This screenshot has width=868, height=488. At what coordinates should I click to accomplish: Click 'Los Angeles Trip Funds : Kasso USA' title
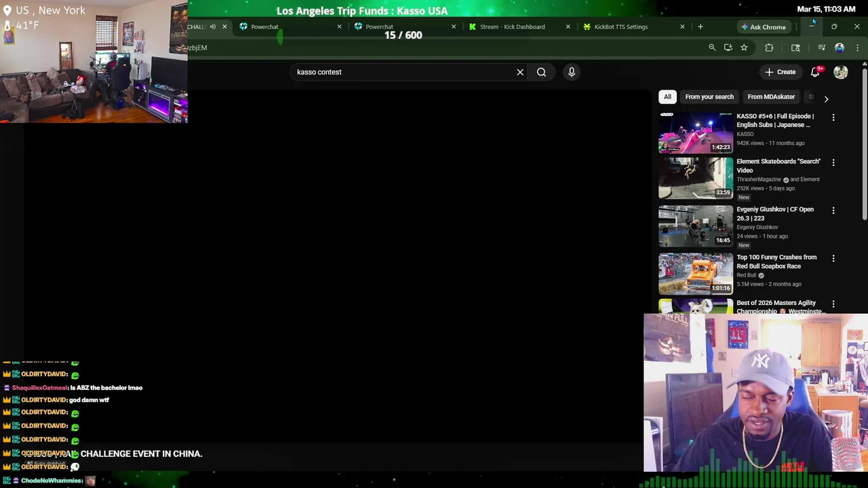[362, 11]
